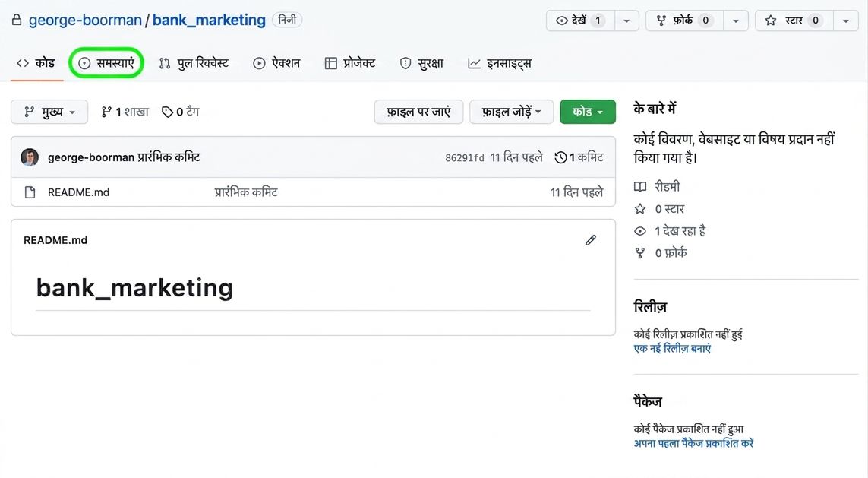Click the lock icon beside the repository name
The width and height of the screenshot is (868, 478).
tap(17, 20)
